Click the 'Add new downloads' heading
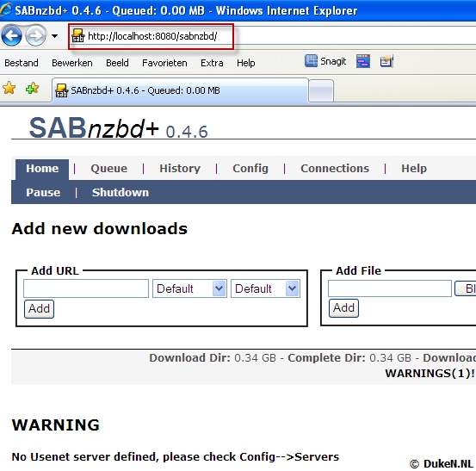 [100, 228]
